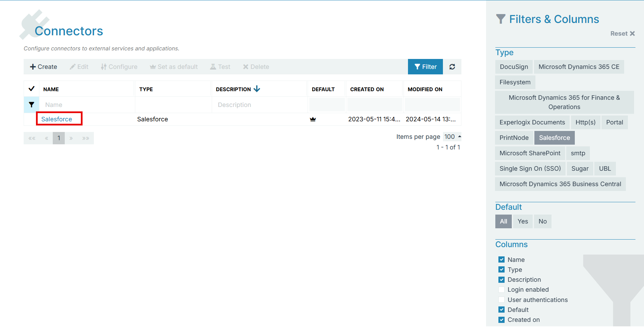The width and height of the screenshot is (644, 327).
Task: Click the Create button in the toolbar
Action: (44, 67)
